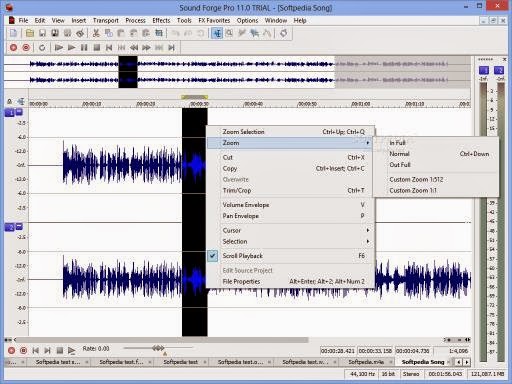Click the Save disk icon
The height and width of the screenshot is (384, 512).
[x=42, y=33]
